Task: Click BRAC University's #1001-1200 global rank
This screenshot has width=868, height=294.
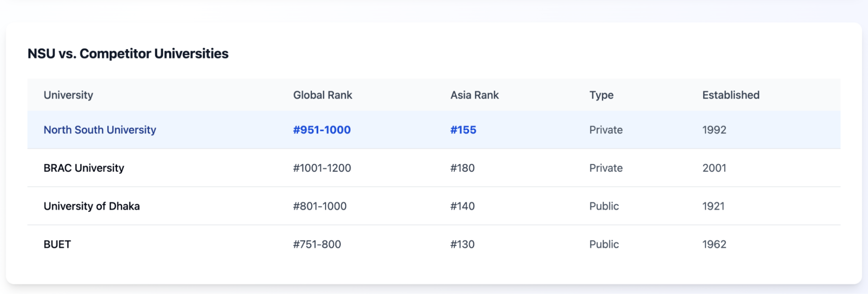Action: (322, 168)
